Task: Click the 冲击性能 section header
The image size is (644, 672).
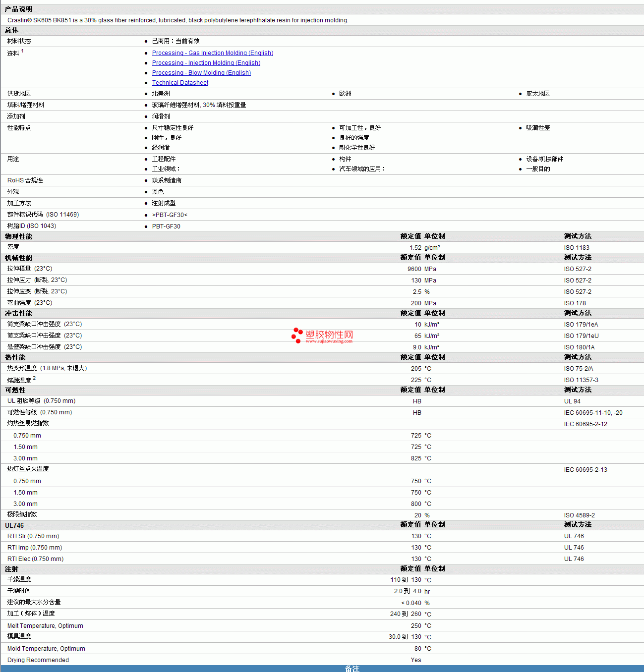Action: click(18, 313)
